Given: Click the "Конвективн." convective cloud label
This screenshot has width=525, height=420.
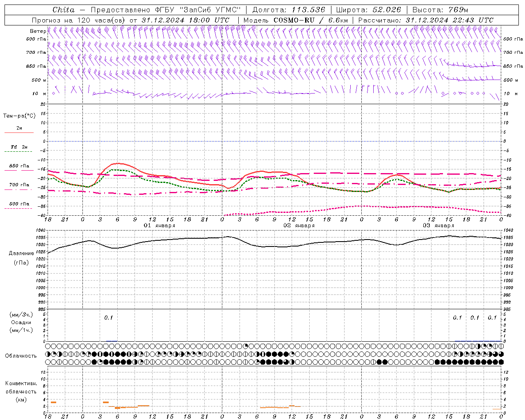Looking at the screenshot, I should tap(21, 383).
